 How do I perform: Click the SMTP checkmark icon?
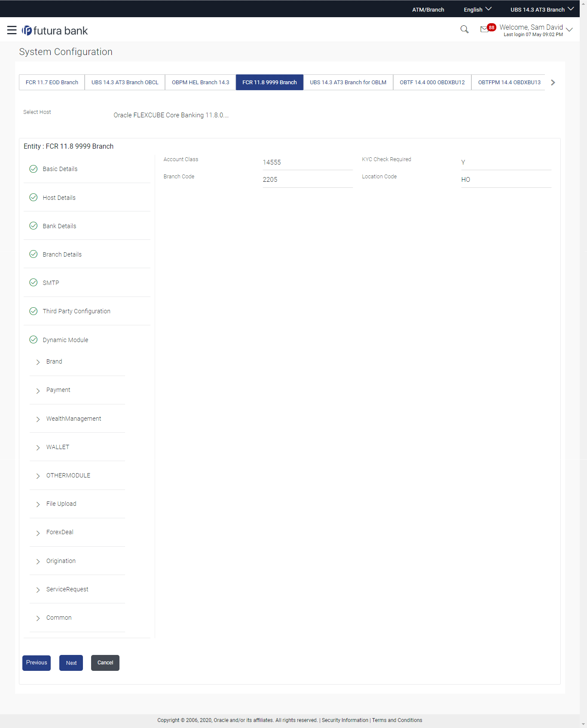34,282
